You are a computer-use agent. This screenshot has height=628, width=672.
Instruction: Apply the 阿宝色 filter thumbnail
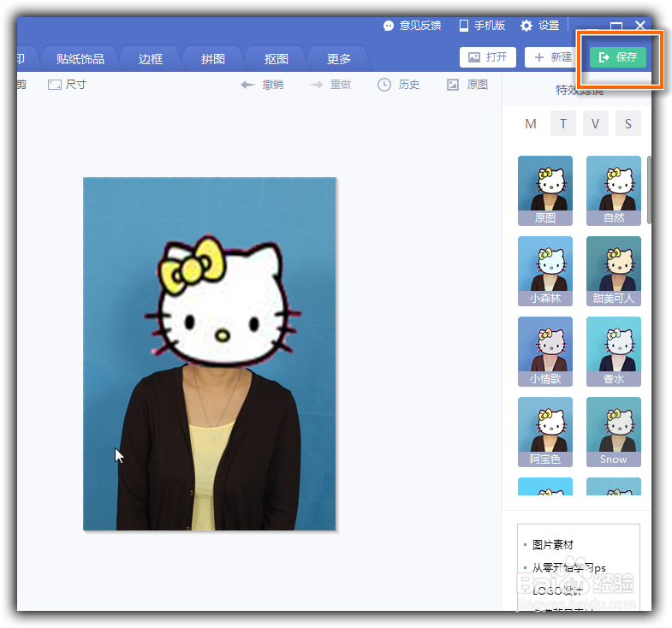(x=545, y=432)
